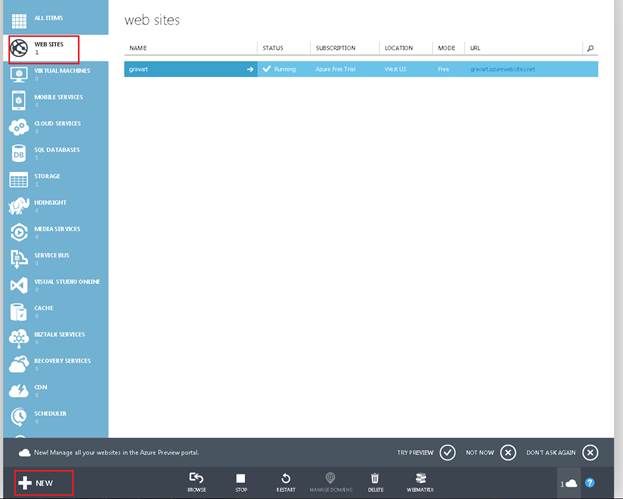Accept Try Preview checkmark button
The image size is (623, 499).
click(x=448, y=453)
